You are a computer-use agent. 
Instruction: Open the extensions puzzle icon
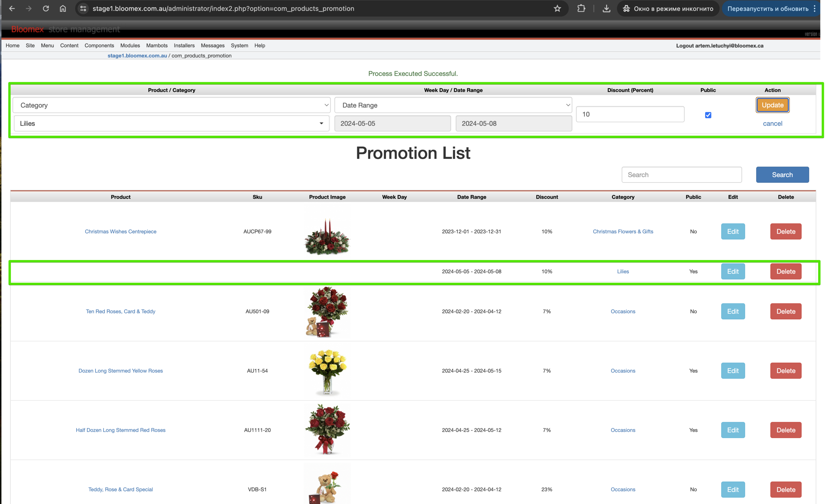point(581,9)
